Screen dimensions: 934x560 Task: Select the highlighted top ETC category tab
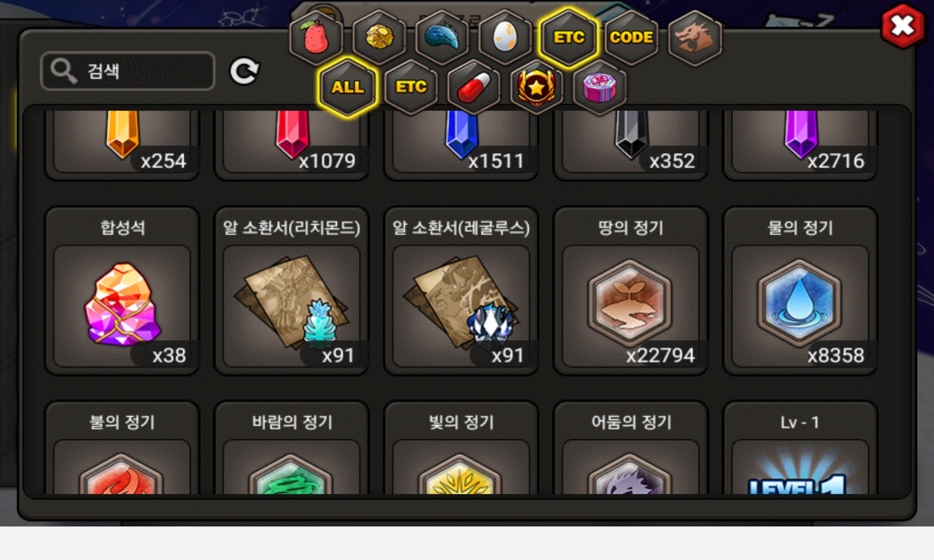pos(569,37)
